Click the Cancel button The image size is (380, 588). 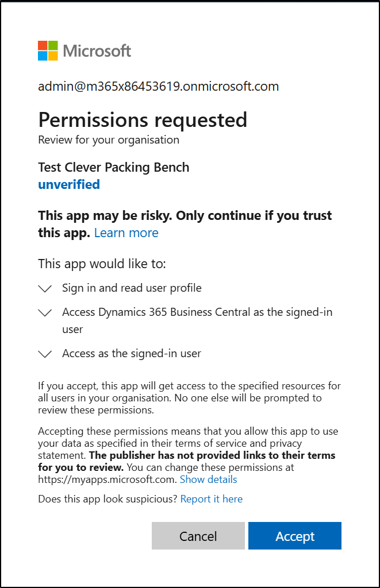(198, 536)
